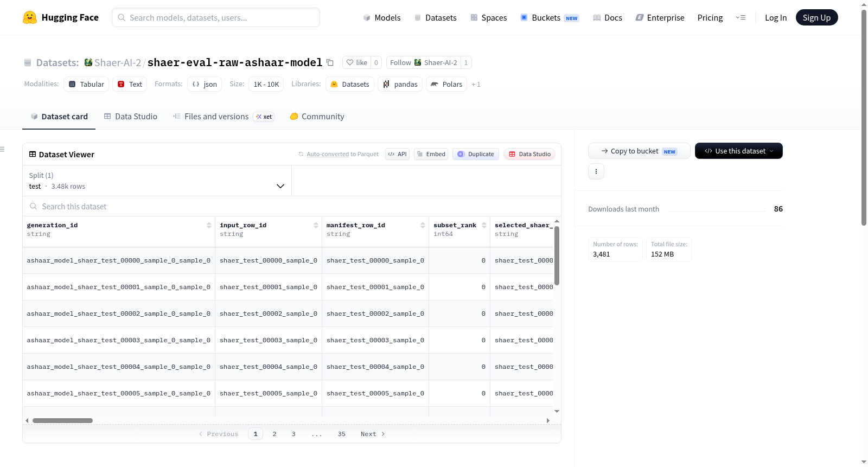
Task: Expand the Split test dropdown
Action: 157,181
